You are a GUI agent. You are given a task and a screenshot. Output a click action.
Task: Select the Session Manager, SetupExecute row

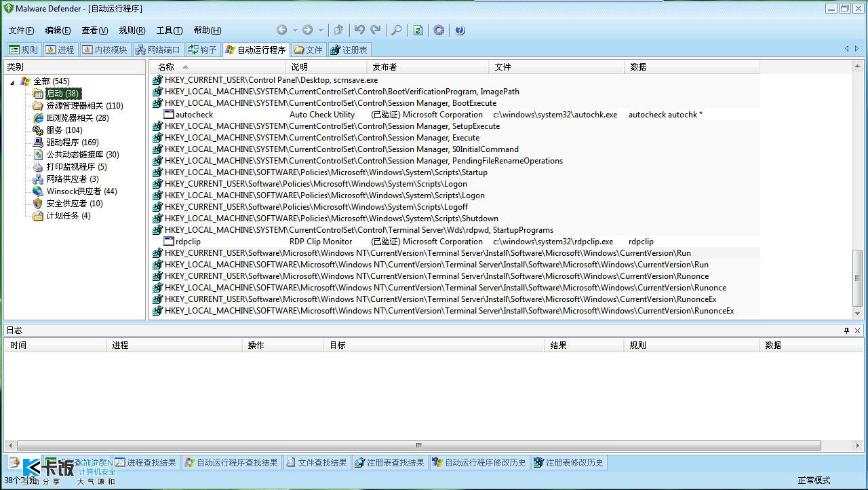point(456,126)
